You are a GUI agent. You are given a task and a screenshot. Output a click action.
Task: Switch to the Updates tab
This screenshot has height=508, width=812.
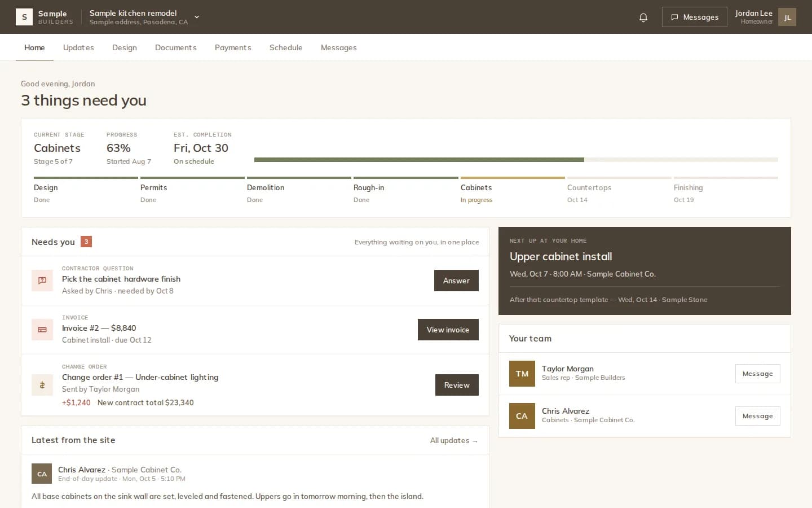click(78, 47)
